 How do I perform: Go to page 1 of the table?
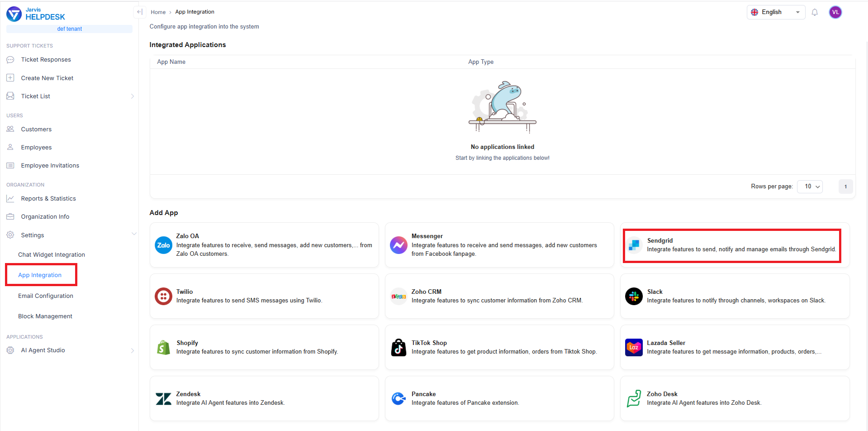click(x=845, y=187)
